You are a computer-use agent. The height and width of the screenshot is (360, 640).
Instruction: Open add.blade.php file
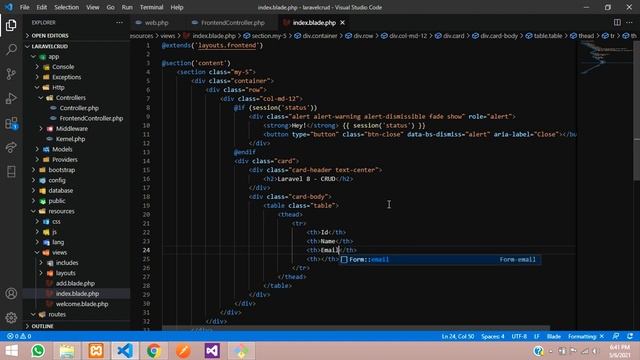75,283
